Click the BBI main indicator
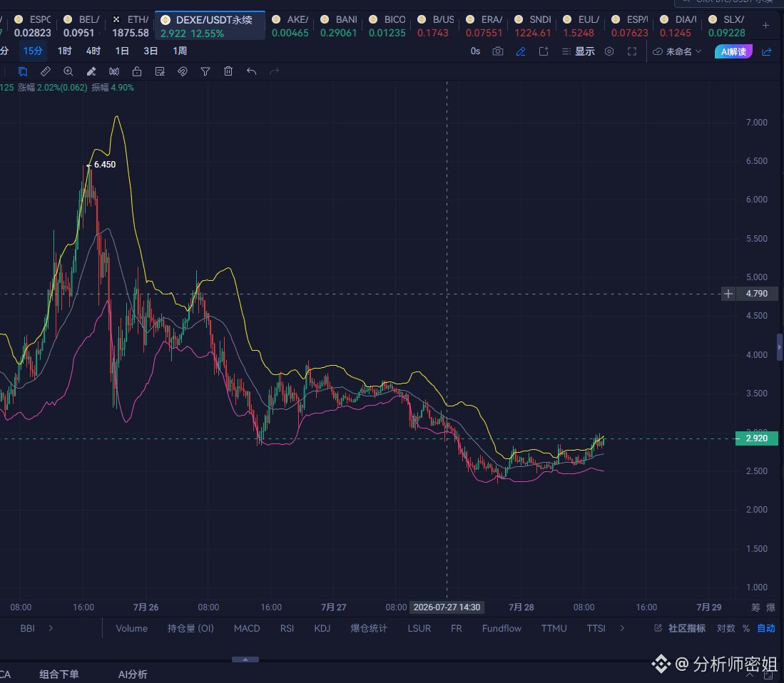784x683 pixels. (28, 628)
